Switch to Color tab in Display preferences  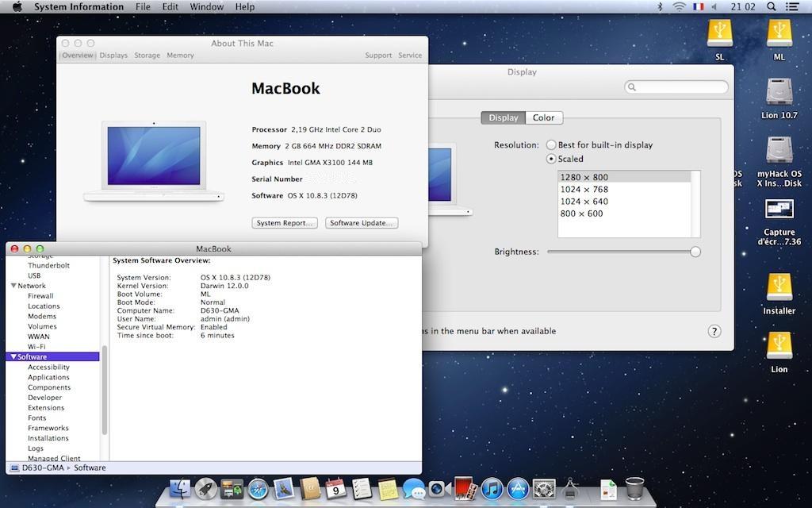pos(544,117)
